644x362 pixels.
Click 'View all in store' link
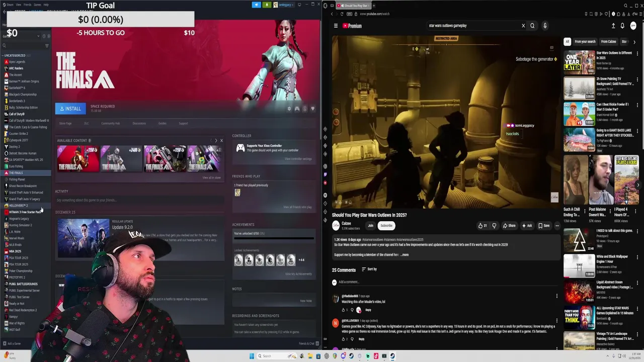pyautogui.click(x=211, y=177)
